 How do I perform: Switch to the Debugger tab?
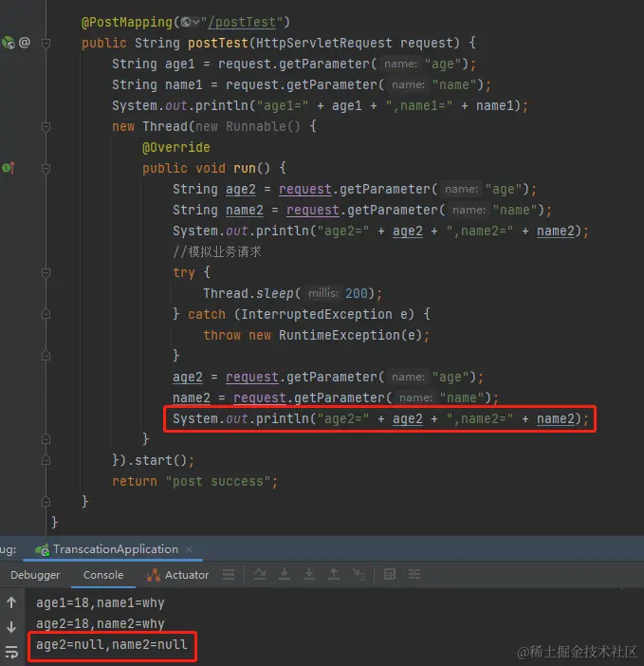pyautogui.click(x=35, y=575)
